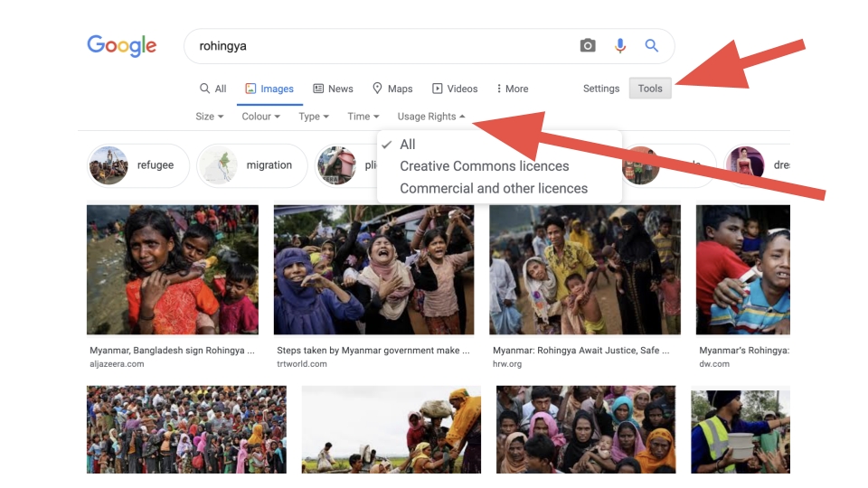The image size is (868, 488).
Task: Open the Settings link
Action: click(601, 89)
